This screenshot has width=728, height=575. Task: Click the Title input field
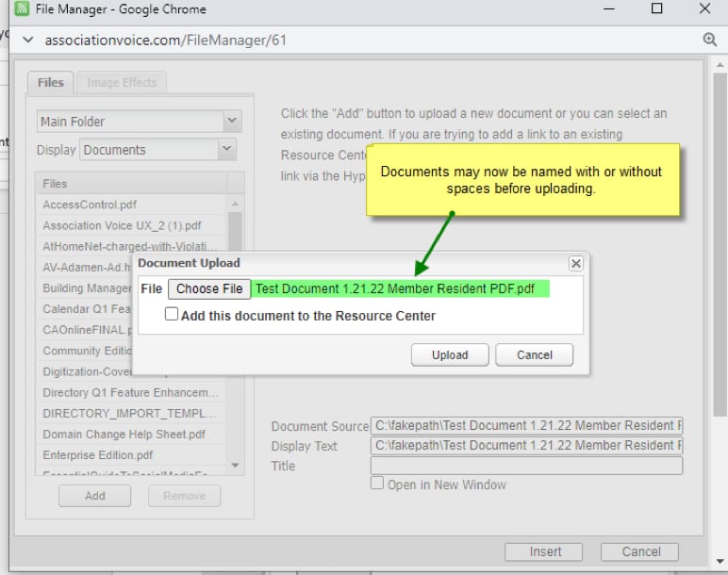pos(526,466)
